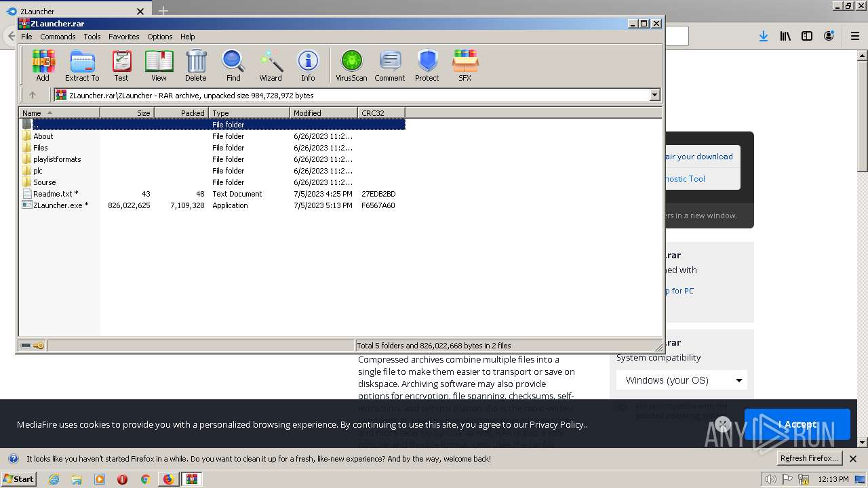The height and width of the screenshot is (488, 868).
Task: Open the Commands menu
Action: point(58,37)
